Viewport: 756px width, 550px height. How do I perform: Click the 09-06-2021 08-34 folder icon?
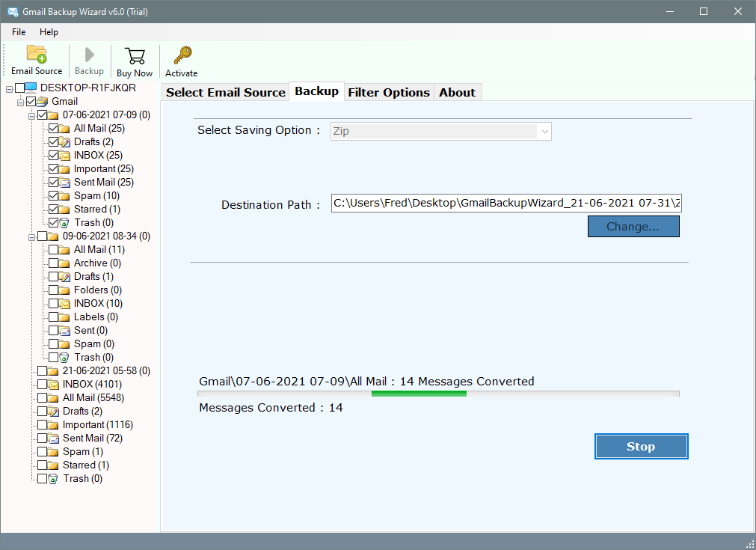[x=53, y=236]
